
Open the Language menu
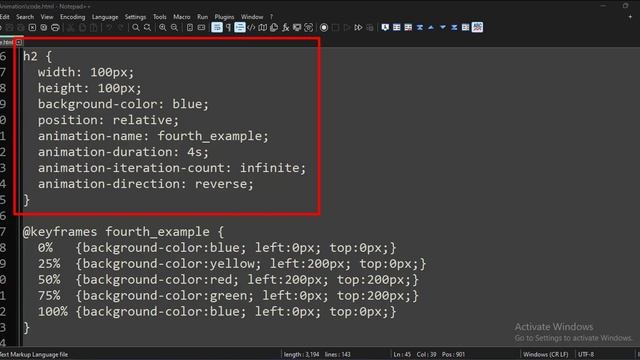104,17
